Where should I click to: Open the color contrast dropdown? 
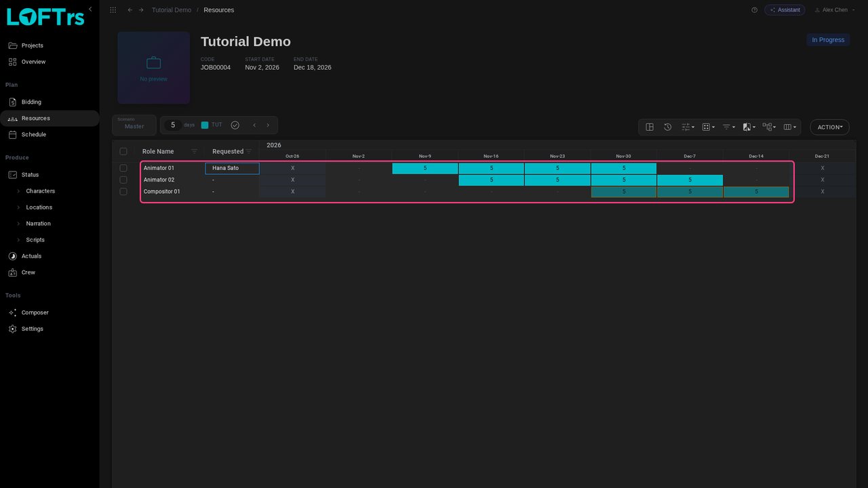tap(749, 127)
